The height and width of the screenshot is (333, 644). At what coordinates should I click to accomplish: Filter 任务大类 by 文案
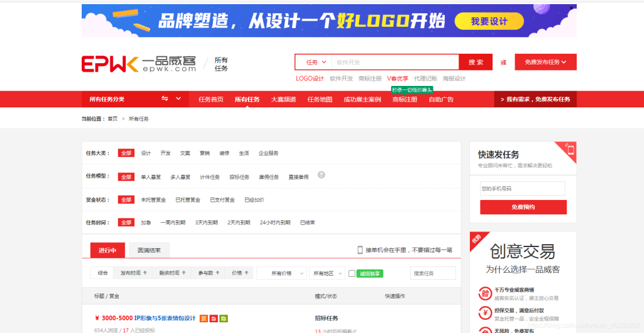[x=185, y=153]
